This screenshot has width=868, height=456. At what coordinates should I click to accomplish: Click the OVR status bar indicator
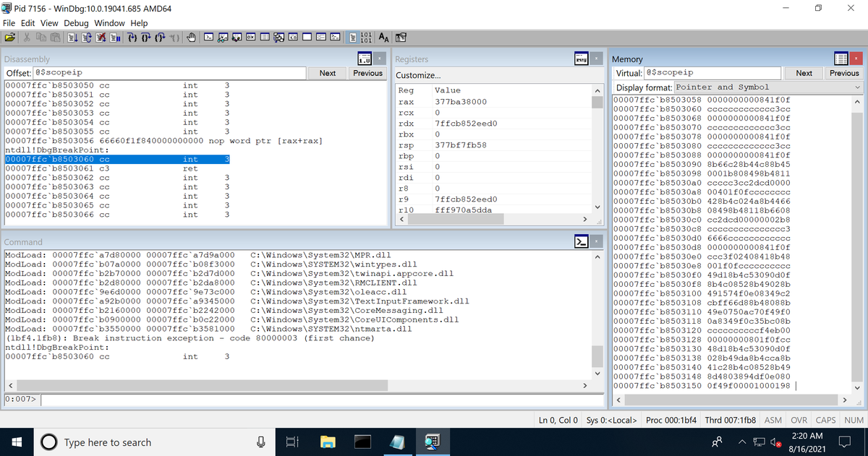(799, 420)
